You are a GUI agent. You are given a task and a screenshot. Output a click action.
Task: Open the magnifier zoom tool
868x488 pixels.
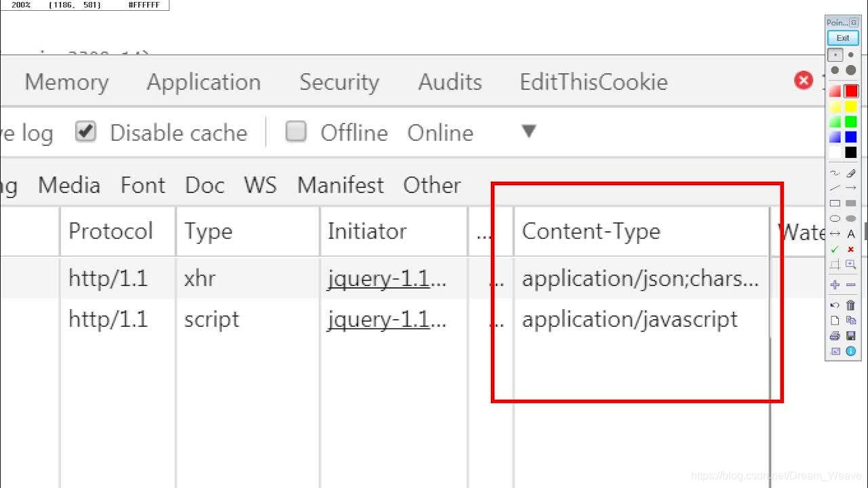[851, 264]
